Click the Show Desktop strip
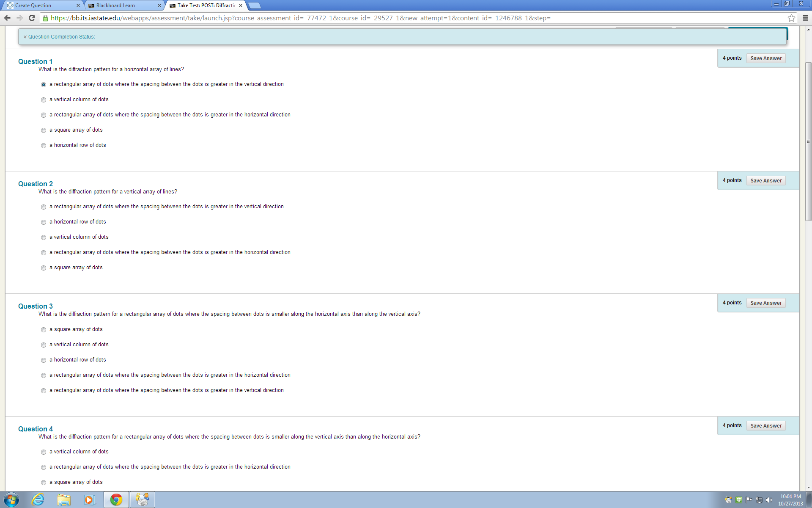This screenshot has width=812, height=508. click(809, 500)
